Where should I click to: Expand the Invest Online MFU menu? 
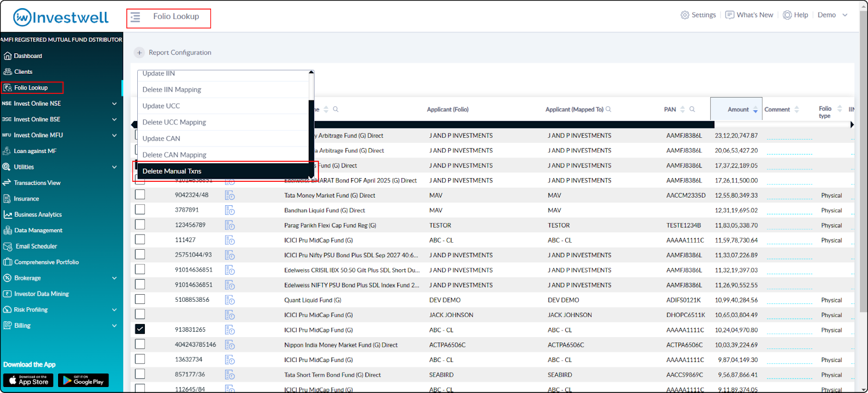[x=114, y=135]
